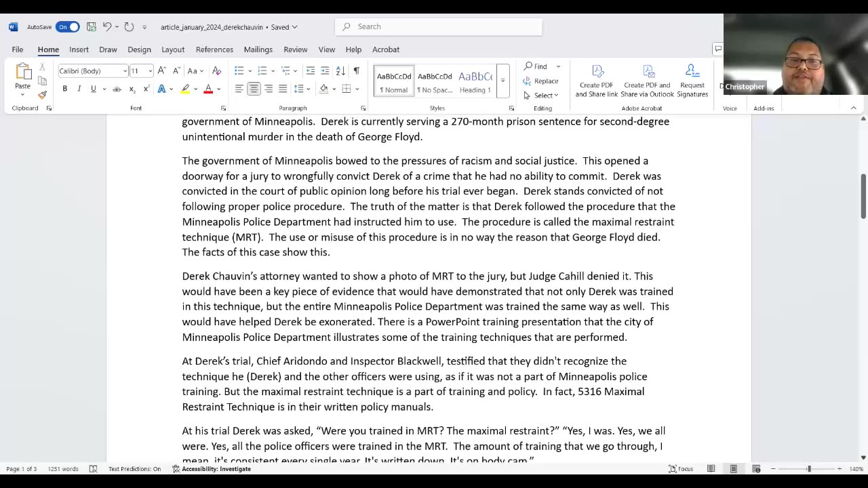Click the Focus mode button
The width and height of the screenshot is (868, 488).
pos(681,469)
